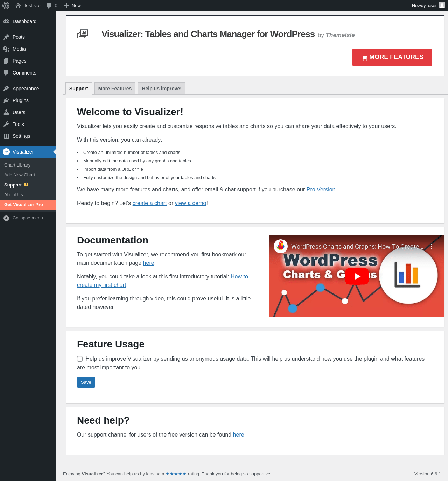448x481 pixels.
Task: Click the Comments speech bubble icon in sidebar
Action: 6,73
